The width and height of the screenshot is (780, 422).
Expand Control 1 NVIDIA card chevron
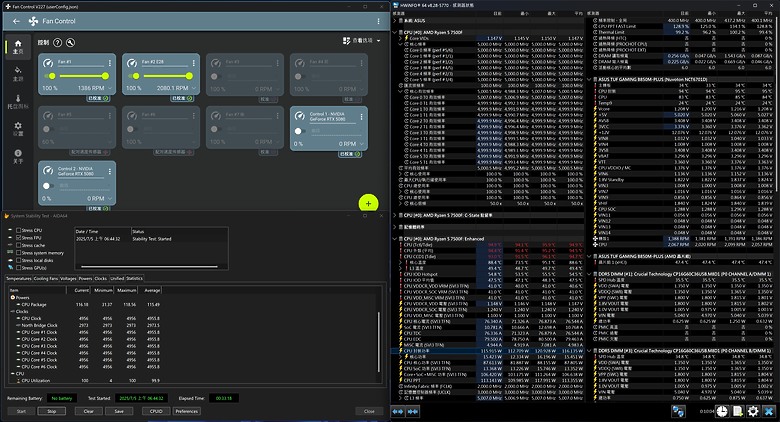[x=361, y=144]
